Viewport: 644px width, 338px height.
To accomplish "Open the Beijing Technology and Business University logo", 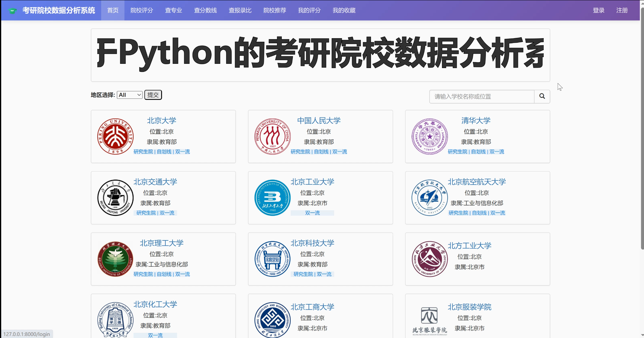I will click(x=272, y=320).
